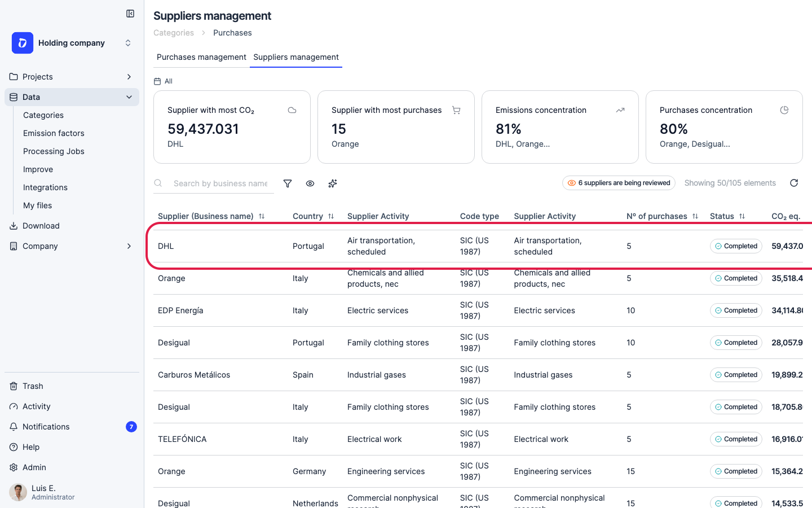Click the Activity gauge icon
The image size is (812, 508).
pyautogui.click(x=14, y=406)
